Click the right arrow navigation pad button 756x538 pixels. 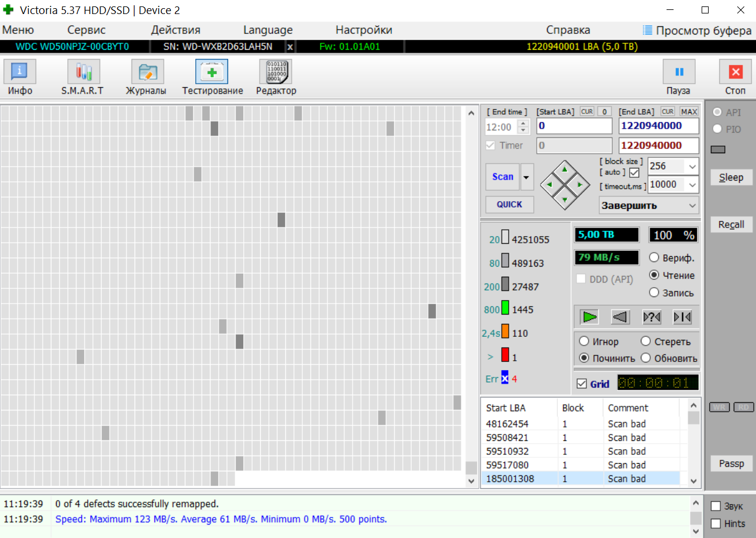point(579,185)
